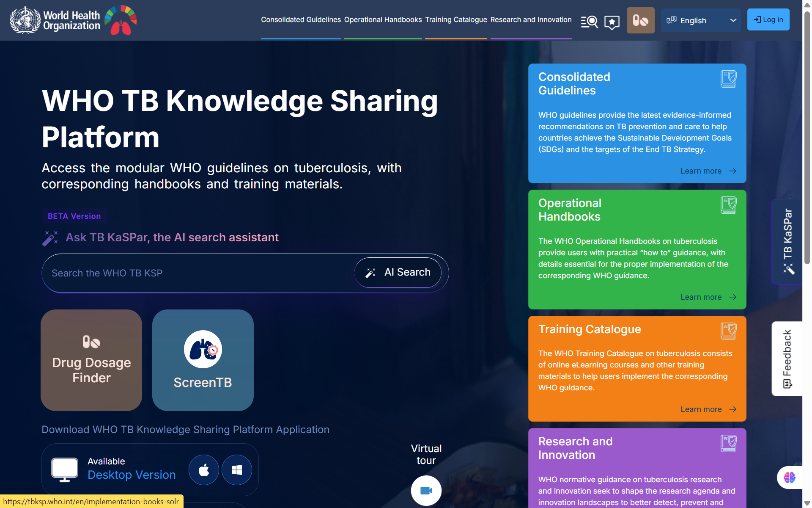
Task: Click the WHO logo in header
Action: pos(55,20)
